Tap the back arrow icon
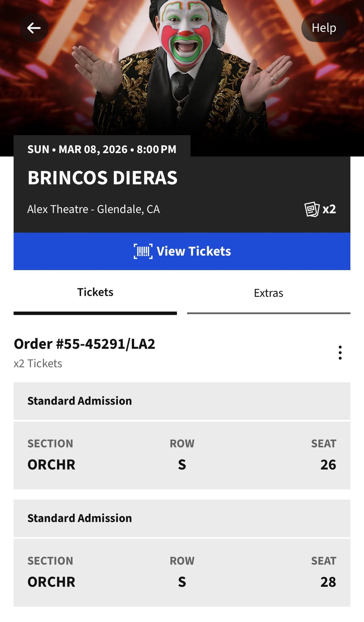Viewport: 364px width, 622px height. (x=34, y=28)
